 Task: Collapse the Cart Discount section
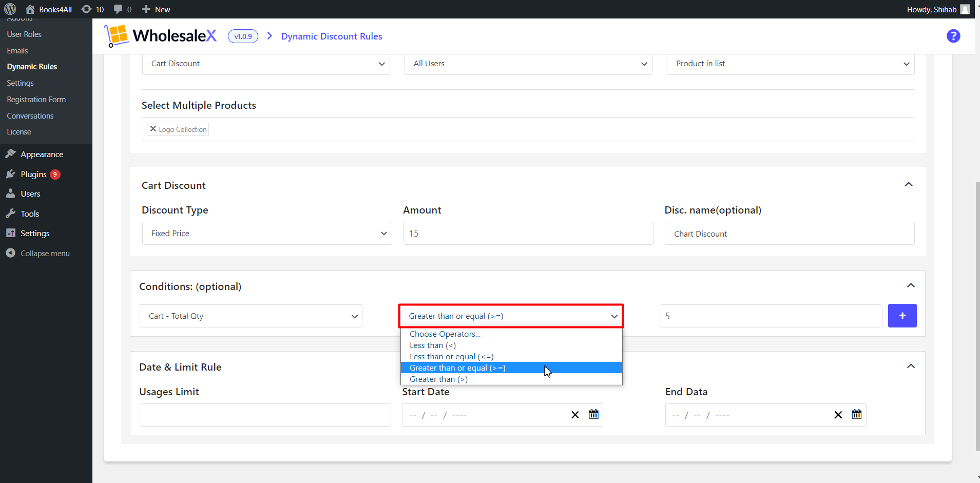908,185
